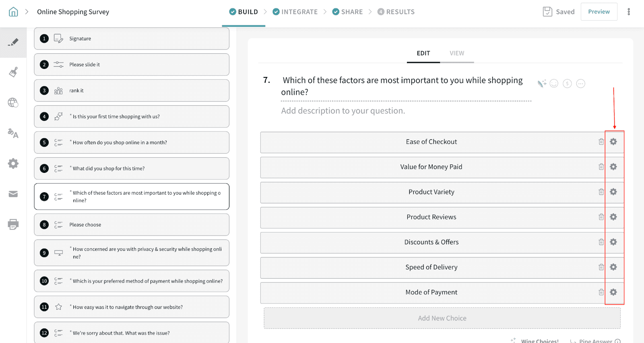644x343 pixels.
Task: Click 'Add New Choice' button
Action: tap(442, 318)
